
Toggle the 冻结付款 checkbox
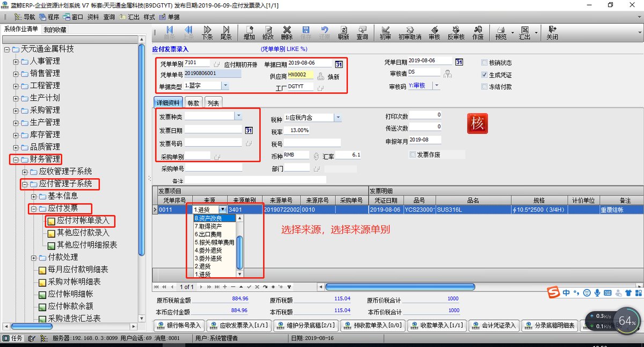(x=485, y=86)
